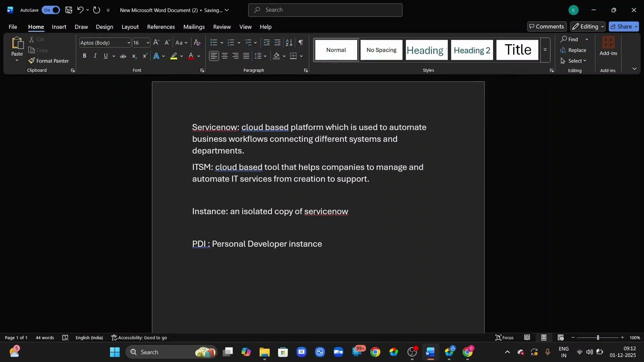Toggle Italic formatting
This screenshot has height=362, width=644.
95,56
